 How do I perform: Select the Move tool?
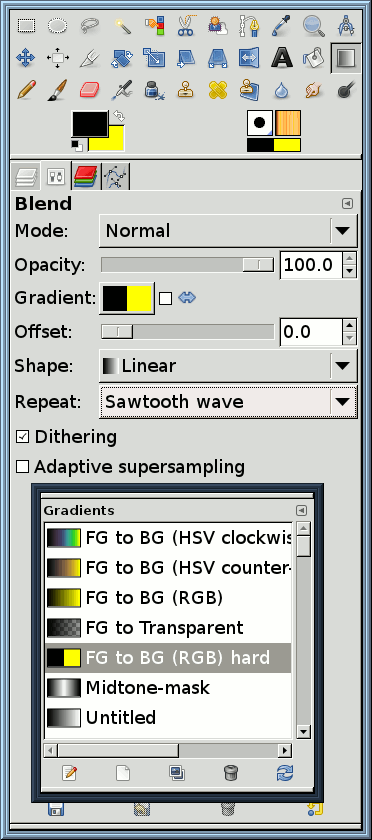tap(26, 58)
